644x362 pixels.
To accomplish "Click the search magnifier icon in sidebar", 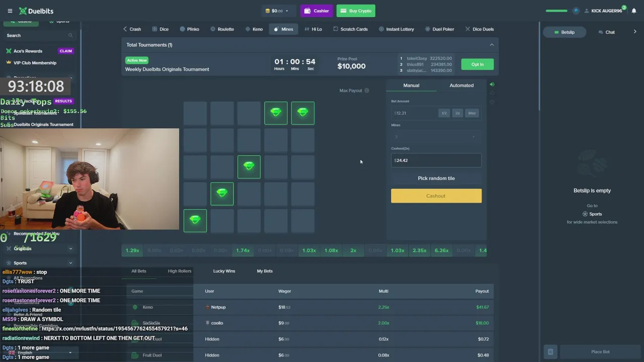I will click(x=70, y=35).
